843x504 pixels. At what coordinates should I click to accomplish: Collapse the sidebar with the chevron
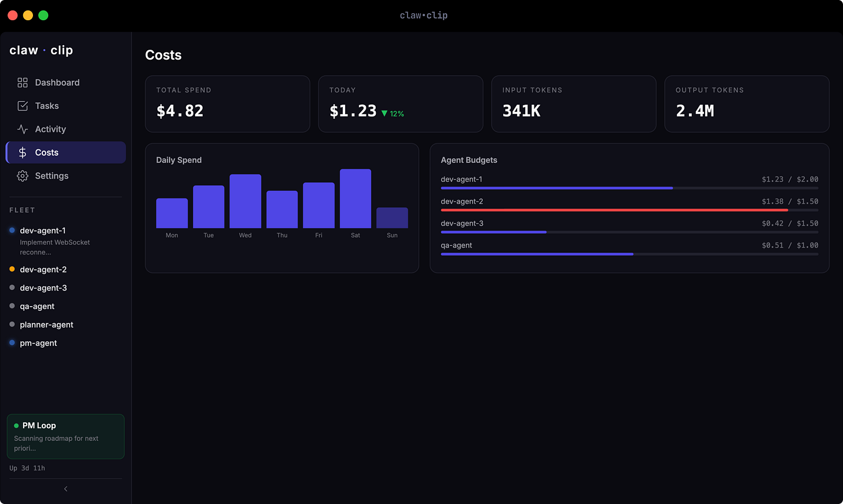65,489
